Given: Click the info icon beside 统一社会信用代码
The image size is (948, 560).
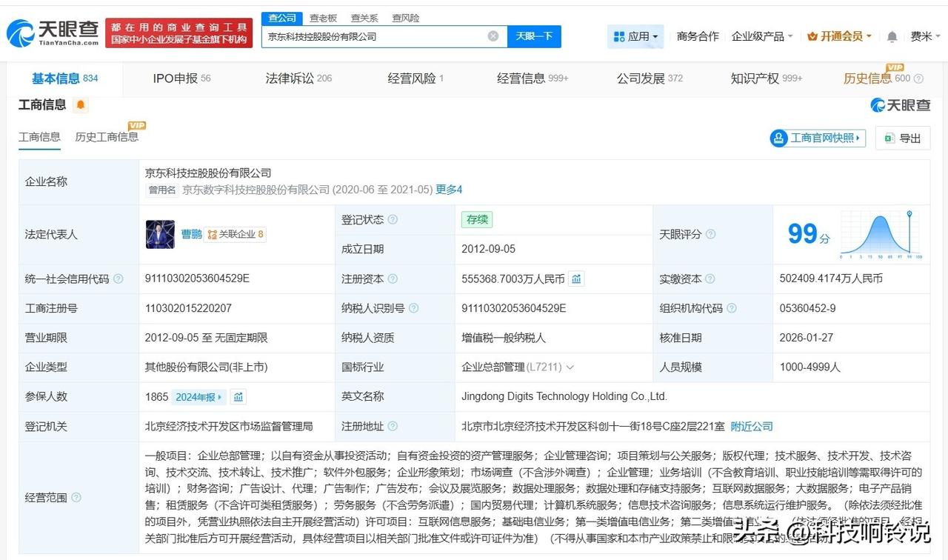Looking at the screenshot, I should coord(118,279).
